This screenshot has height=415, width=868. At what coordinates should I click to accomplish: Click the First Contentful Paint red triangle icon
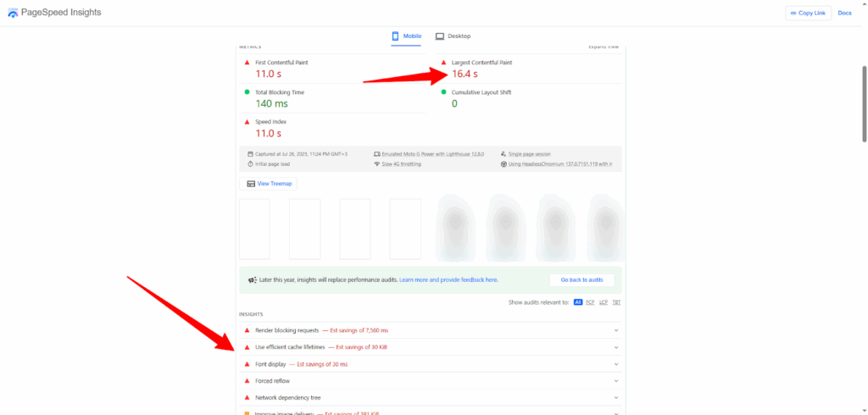247,63
